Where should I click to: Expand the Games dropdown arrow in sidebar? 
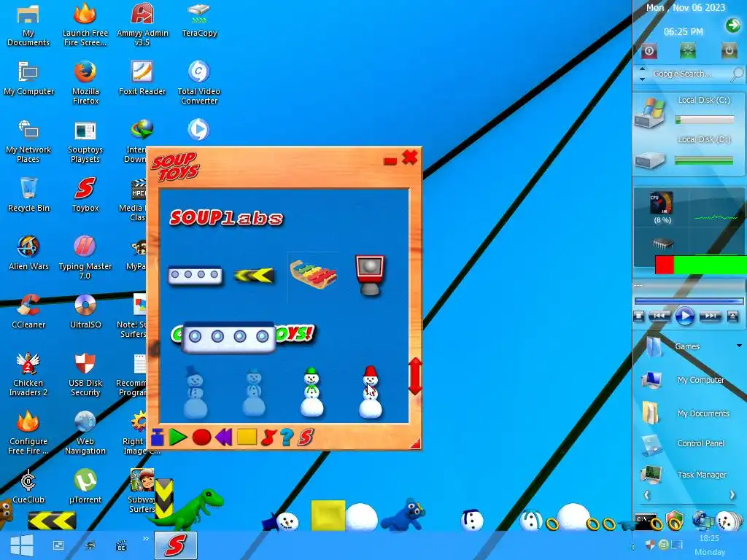tap(740, 346)
